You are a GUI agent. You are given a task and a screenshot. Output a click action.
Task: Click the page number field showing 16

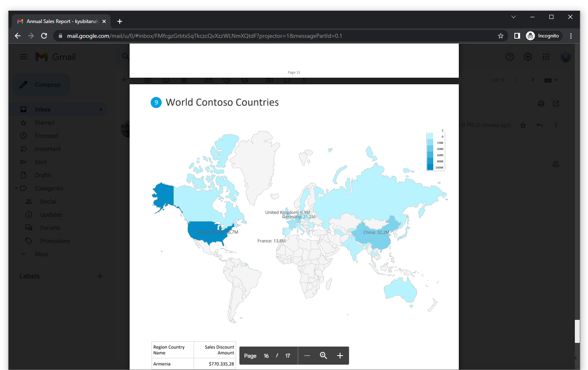(x=266, y=356)
